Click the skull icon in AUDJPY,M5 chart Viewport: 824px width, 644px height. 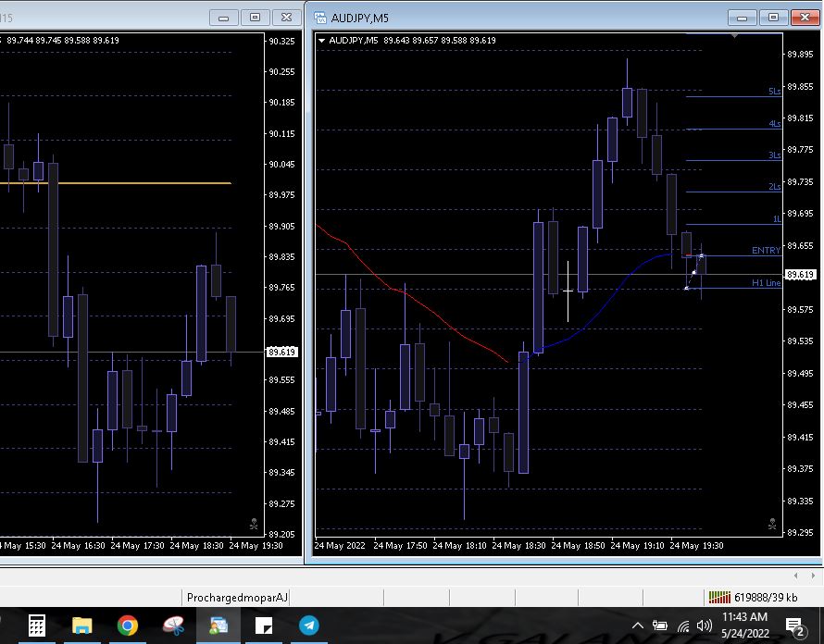coord(770,525)
